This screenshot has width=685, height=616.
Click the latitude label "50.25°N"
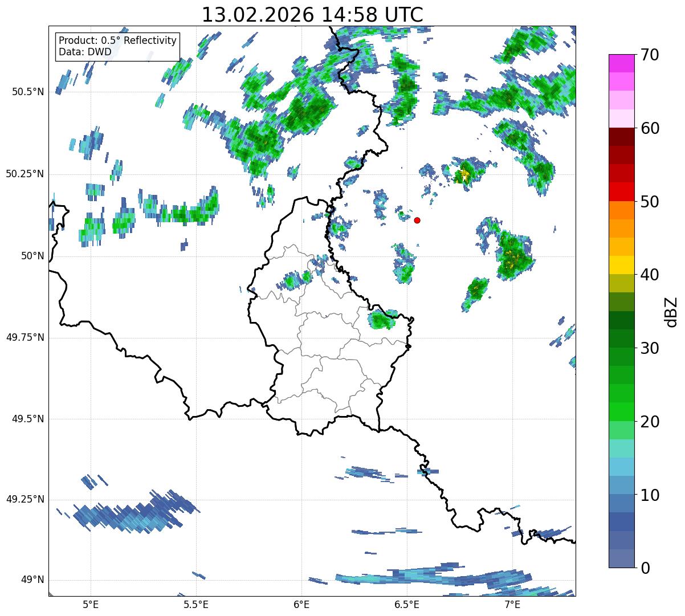point(25,174)
